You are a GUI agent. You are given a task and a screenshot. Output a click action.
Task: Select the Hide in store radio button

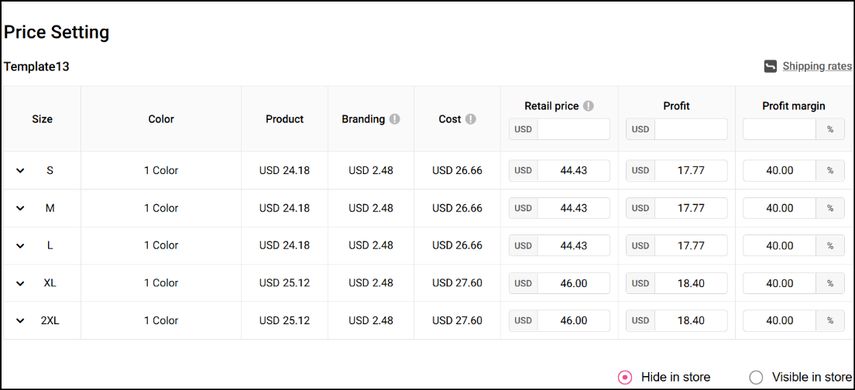click(x=625, y=377)
